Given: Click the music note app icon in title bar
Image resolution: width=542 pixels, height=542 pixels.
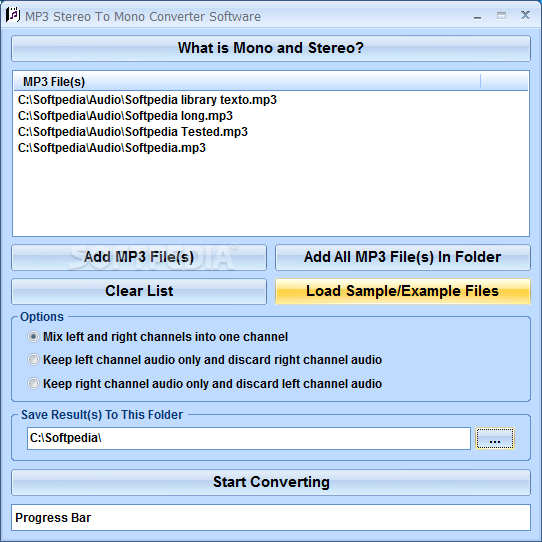Looking at the screenshot, I should (x=13, y=15).
